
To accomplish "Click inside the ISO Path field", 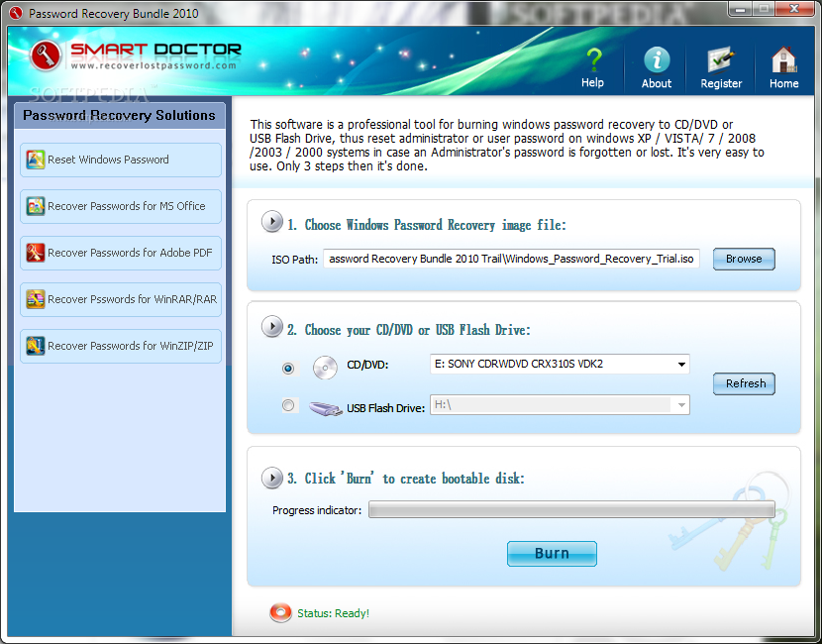I will pyautogui.click(x=511, y=259).
